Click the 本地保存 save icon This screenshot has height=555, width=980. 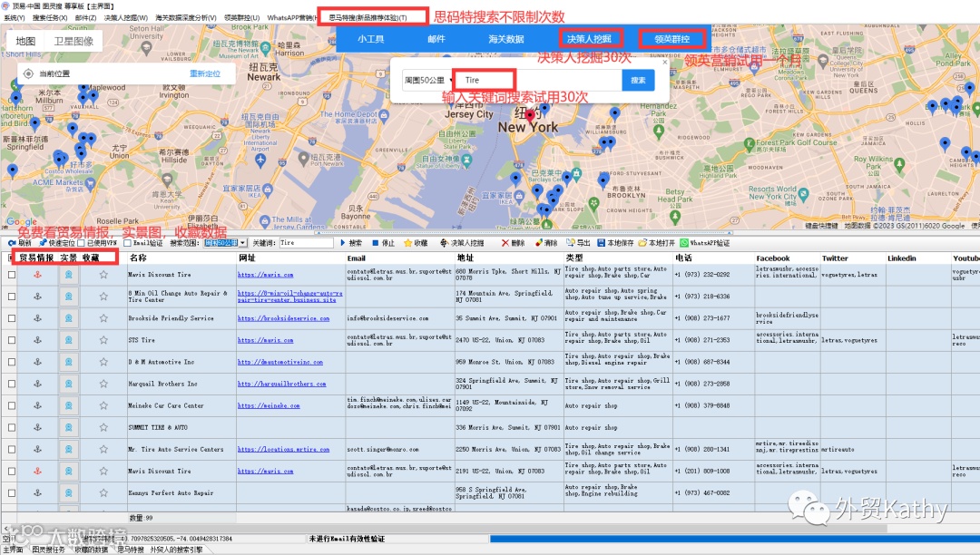pyautogui.click(x=601, y=243)
